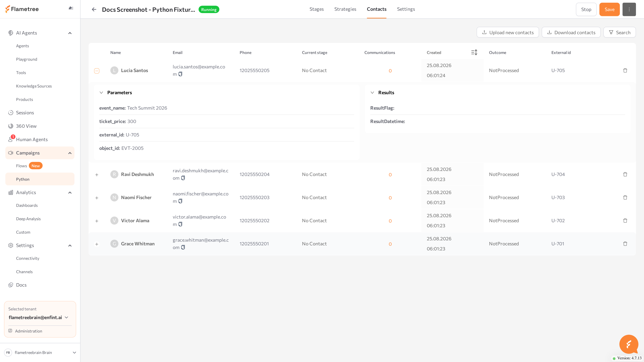The image size is (644, 362).
Task: Expand the Victor Alama row details
Action: coord(97,221)
